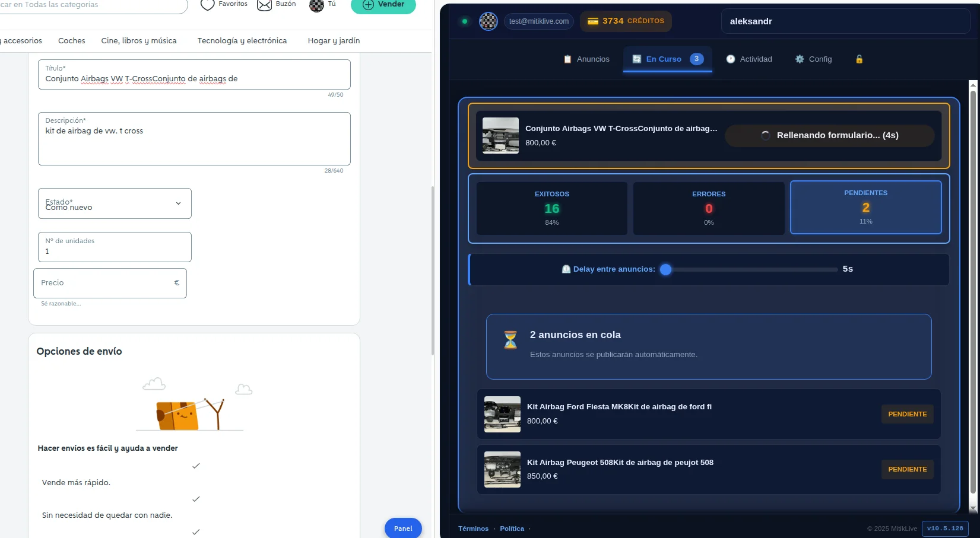Image resolution: width=980 pixels, height=538 pixels.
Task: Select the Ford Fiesta airbag kit thumbnail
Action: point(502,414)
